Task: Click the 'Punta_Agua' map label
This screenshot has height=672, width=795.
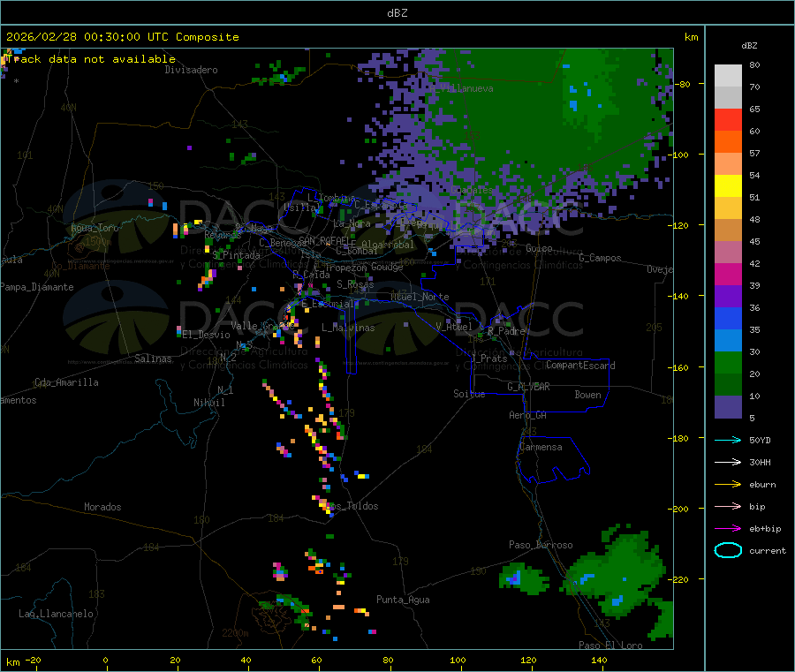Action: (x=403, y=600)
